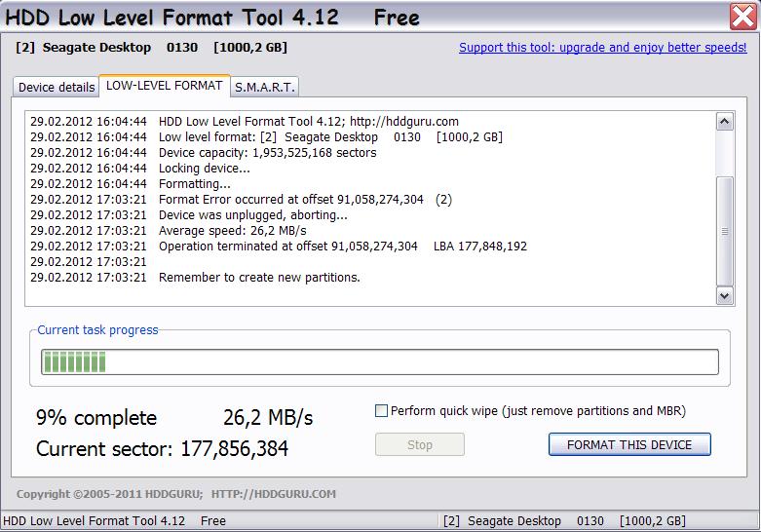Enable the Perform quick wipe checkbox
The image size is (761, 532).
click(x=381, y=411)
